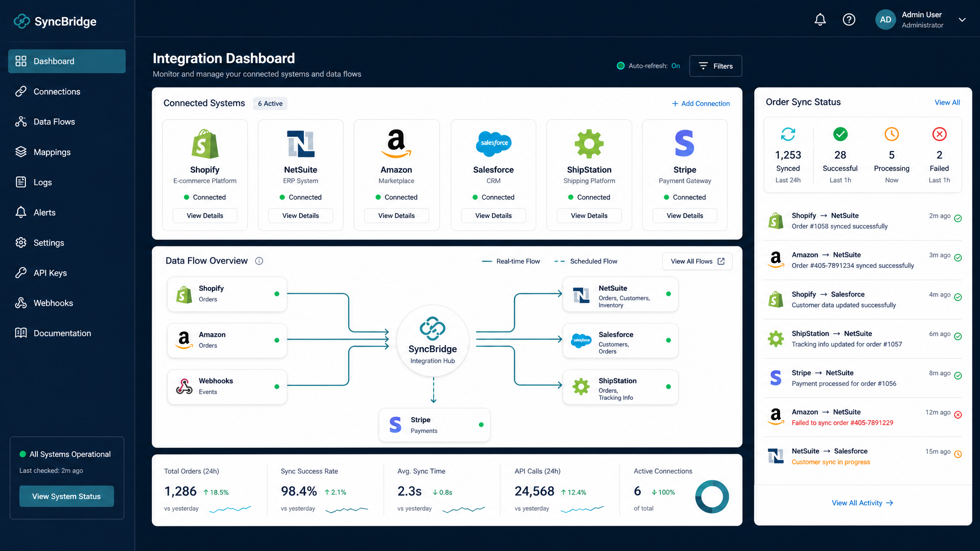This screenshot has width=980, height=551.
Task: Click View All Flows button
Action: tap(697, 261)
